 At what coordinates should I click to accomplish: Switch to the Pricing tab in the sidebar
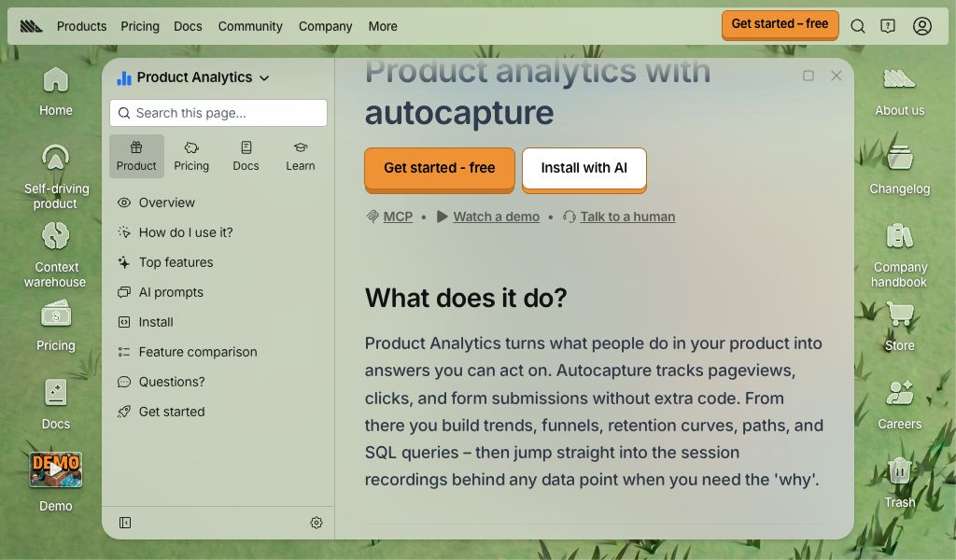click(191, 156)
